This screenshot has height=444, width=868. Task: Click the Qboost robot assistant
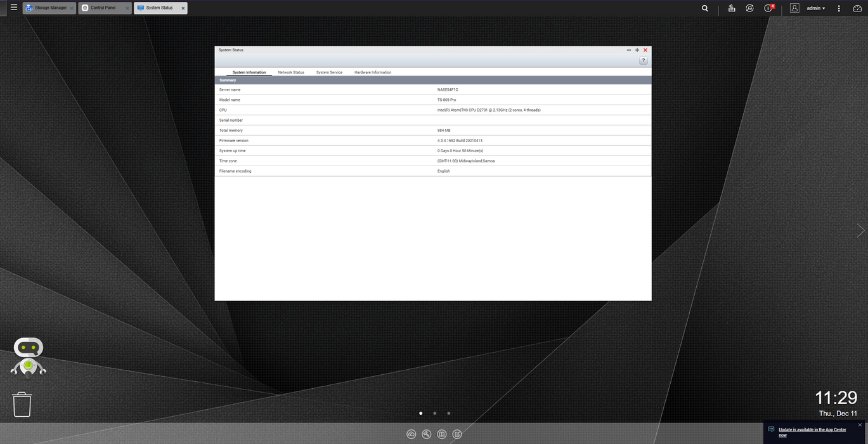(x=28, y=356)
